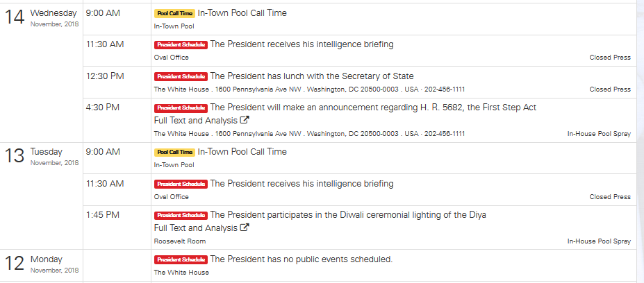Select the Tuesday 13 date heading
This screenshot has width=644, height=283.
click(x=42, y=156)
